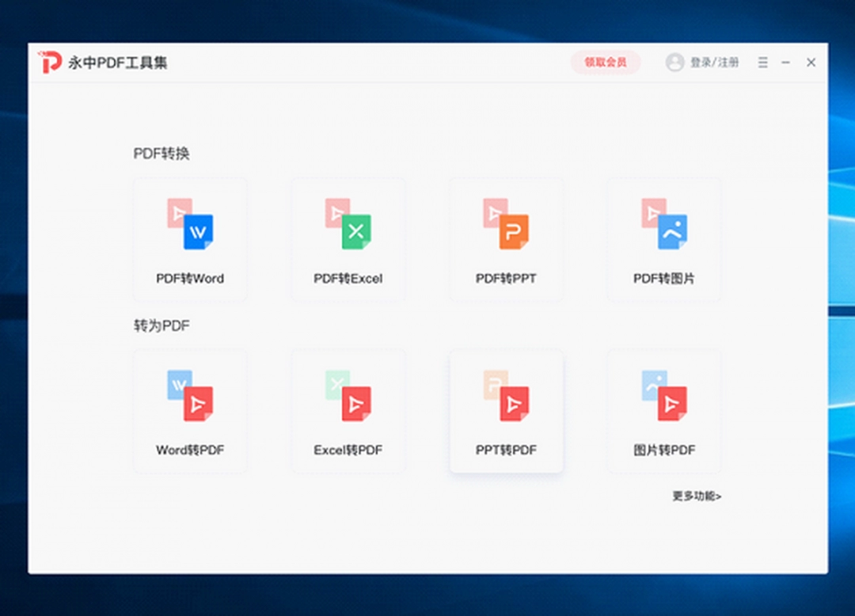
Task: Open the PDF转Word conversion tool
Action: [190, 238]
